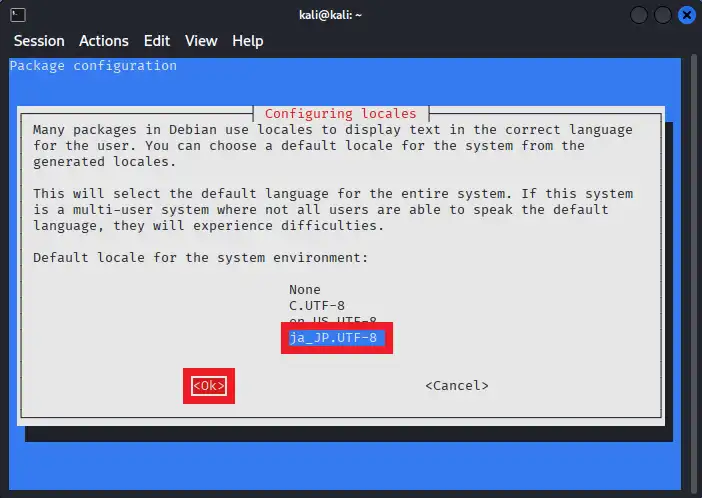Viewport: 702px width, 498px height.
Task: Choose the C.UTF-8 locale option
Action: (x=317, y=306)
